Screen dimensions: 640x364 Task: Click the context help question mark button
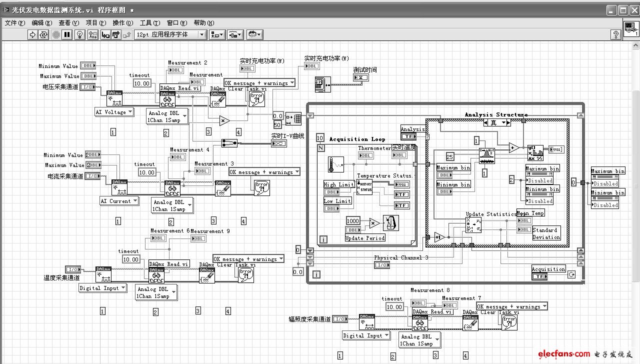coord(616,34)
